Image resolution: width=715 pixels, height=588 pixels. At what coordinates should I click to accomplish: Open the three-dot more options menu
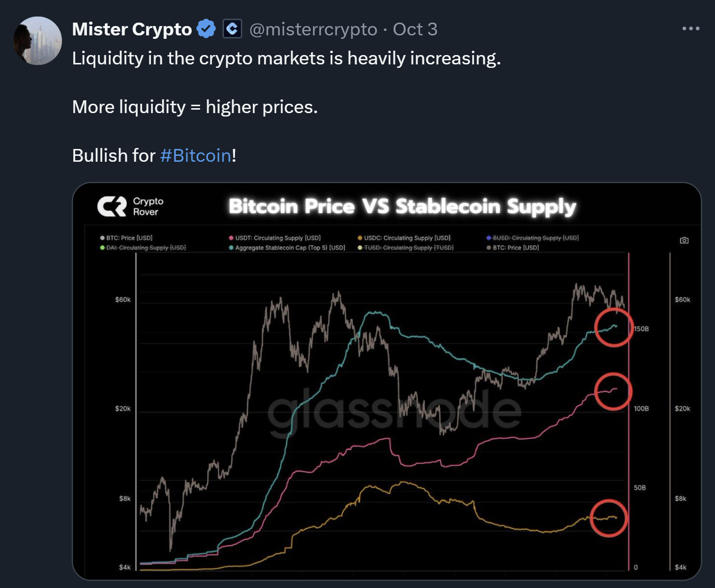click(x=690, y=29)
